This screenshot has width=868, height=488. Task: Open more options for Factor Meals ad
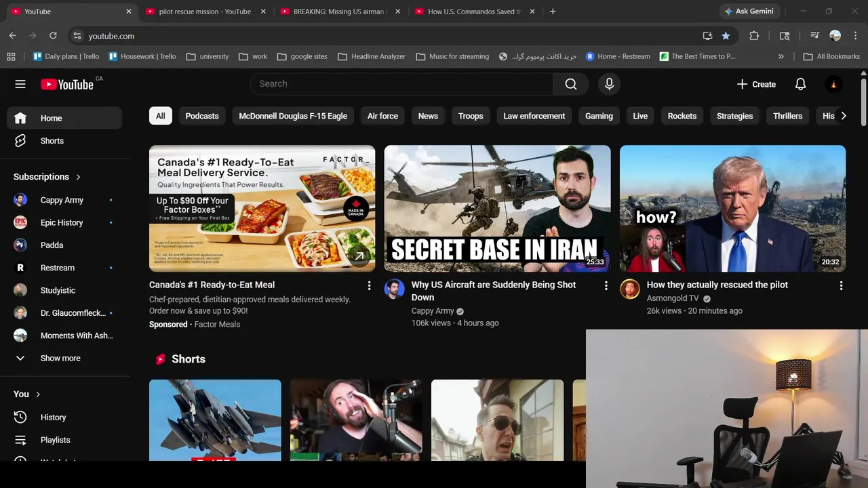click(369, 286)
